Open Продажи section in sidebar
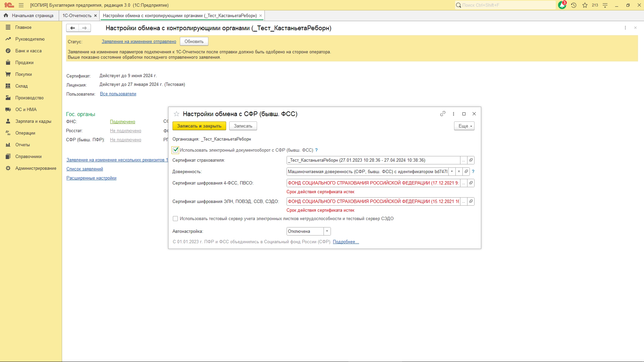The height and width of the screenshot is (362, 644). pos(24,63)
